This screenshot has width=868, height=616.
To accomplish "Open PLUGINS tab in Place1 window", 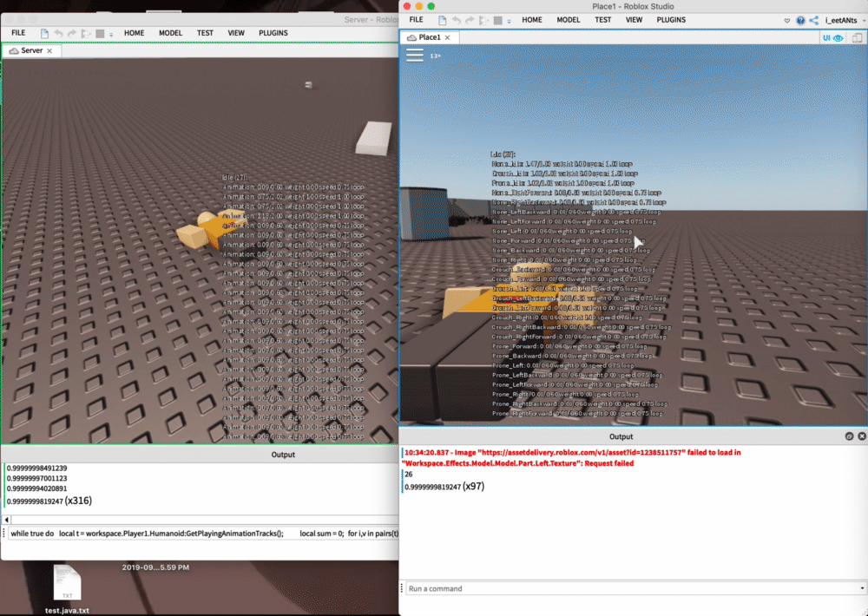I will click(x=671, y=20).
